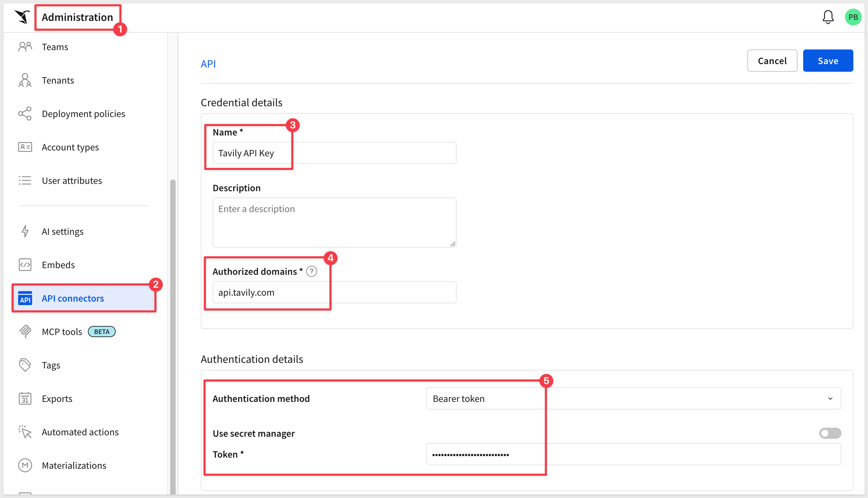Expand Authentication method Bearer token dropdown
The width and height of the screenshot is (868, 498).
(x=633, y=398)
